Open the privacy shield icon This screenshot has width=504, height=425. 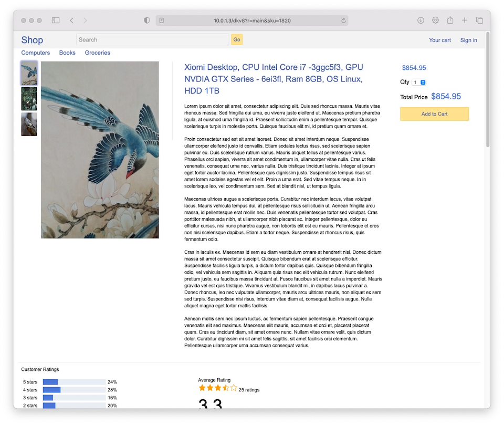pyautogui.click(x=147, y=20)
